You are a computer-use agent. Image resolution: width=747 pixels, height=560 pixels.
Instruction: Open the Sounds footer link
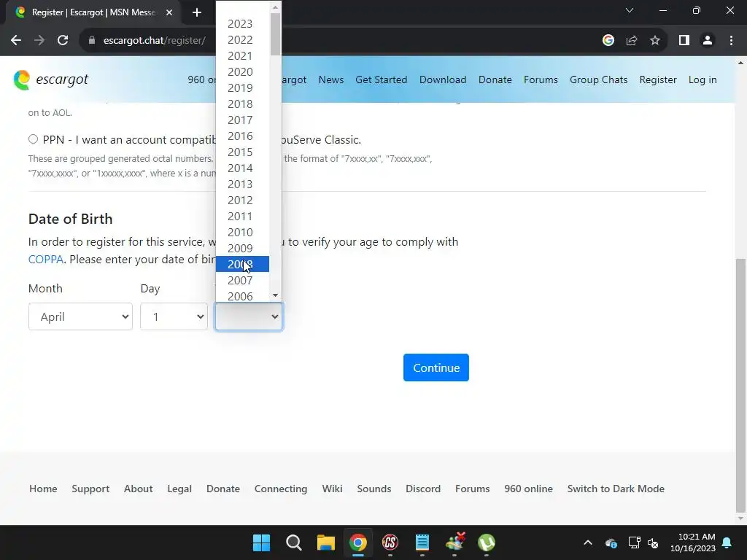click(374, 489)
